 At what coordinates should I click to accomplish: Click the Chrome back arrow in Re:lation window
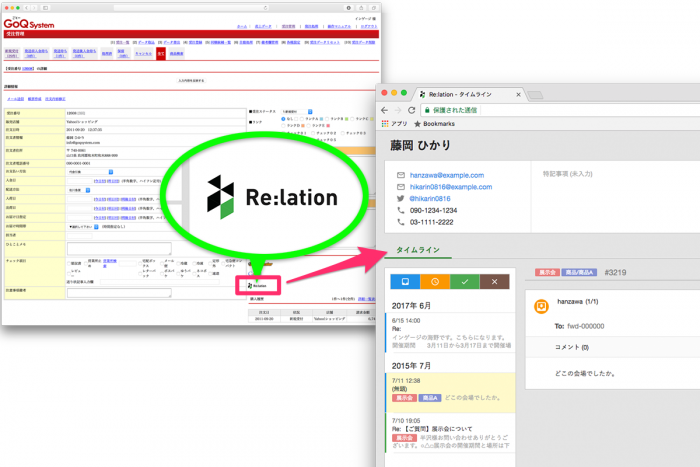[x=384, y=110]
